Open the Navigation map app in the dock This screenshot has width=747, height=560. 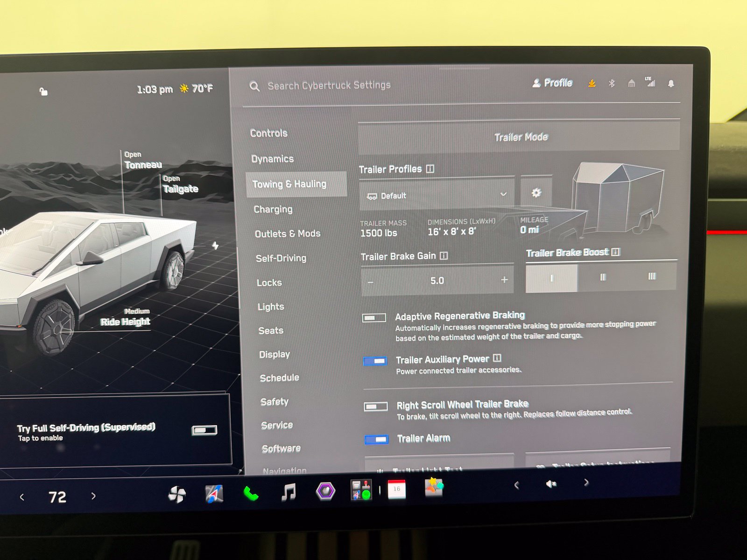point(214,493)
